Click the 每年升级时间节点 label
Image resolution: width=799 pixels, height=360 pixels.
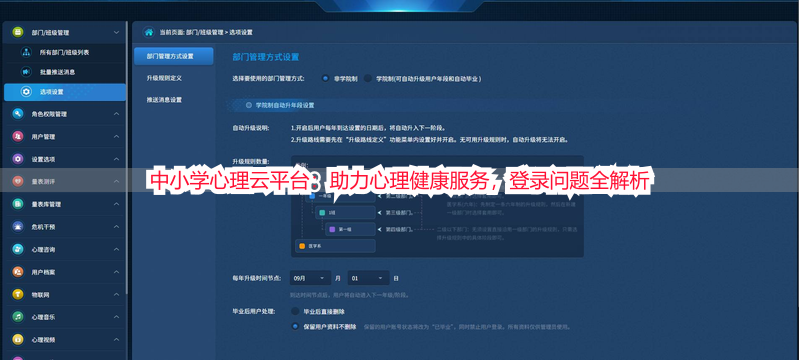[x=256, y=278]
